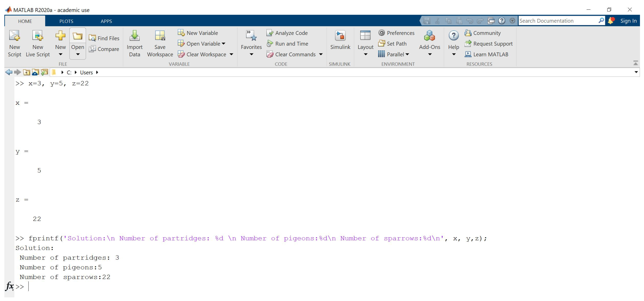Switch to the PLOTS tab
Image resolution: width=644 pixels, height=301 pixels.
coord(66,21)
